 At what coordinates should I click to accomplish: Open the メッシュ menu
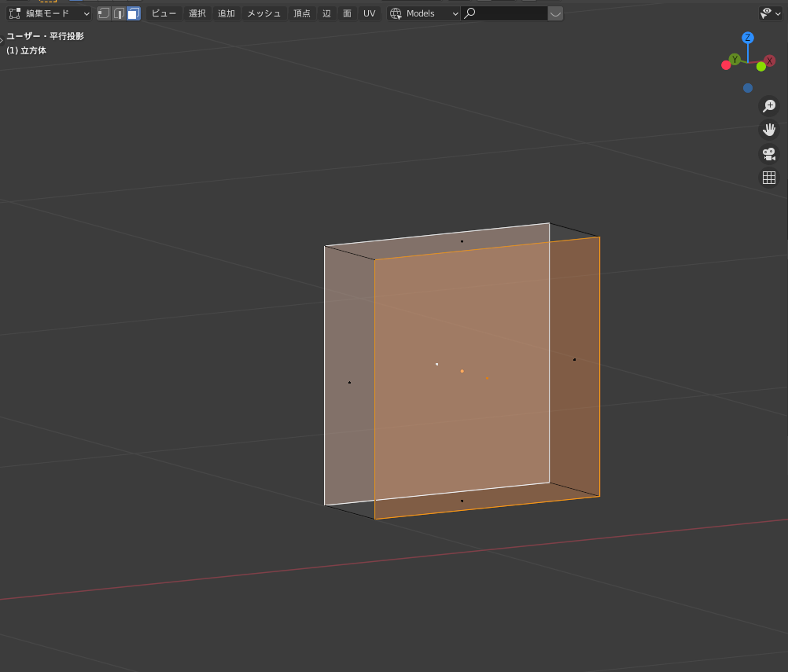tap(263, 13)
